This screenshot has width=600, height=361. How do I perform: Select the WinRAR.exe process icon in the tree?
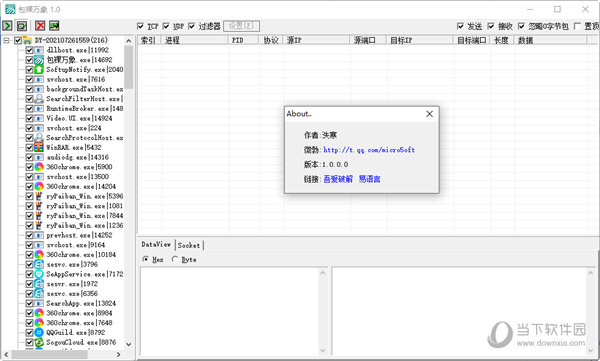coord(39,147)
